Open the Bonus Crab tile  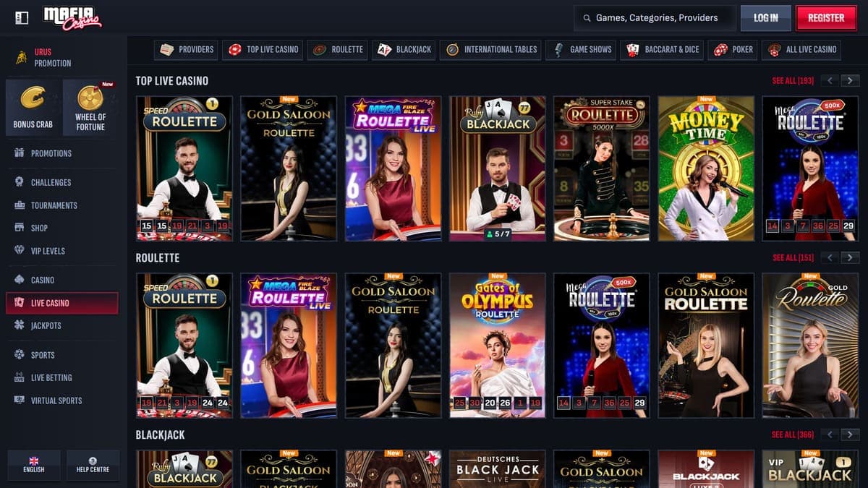click(33, 108)
